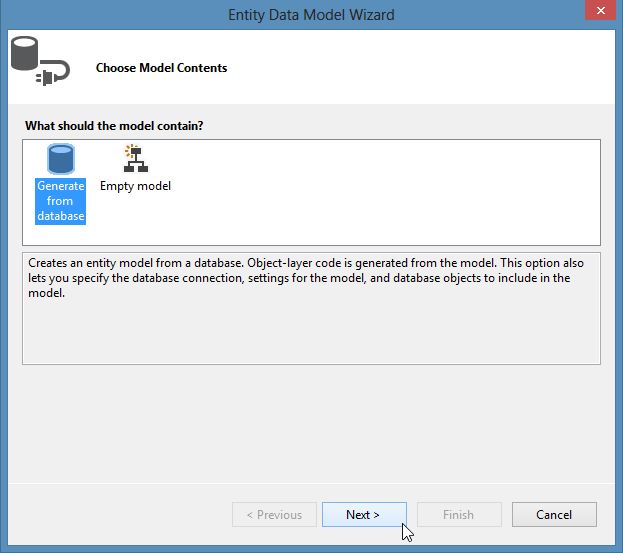
Task: Cancel the Entity Data Model Wizard
Action: click(554, 514)
